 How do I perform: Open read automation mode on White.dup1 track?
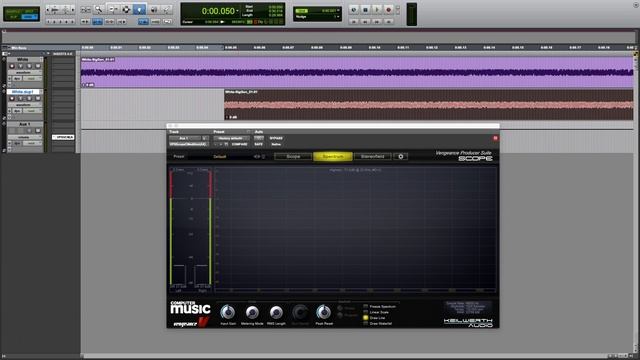(x=32, y=111)
